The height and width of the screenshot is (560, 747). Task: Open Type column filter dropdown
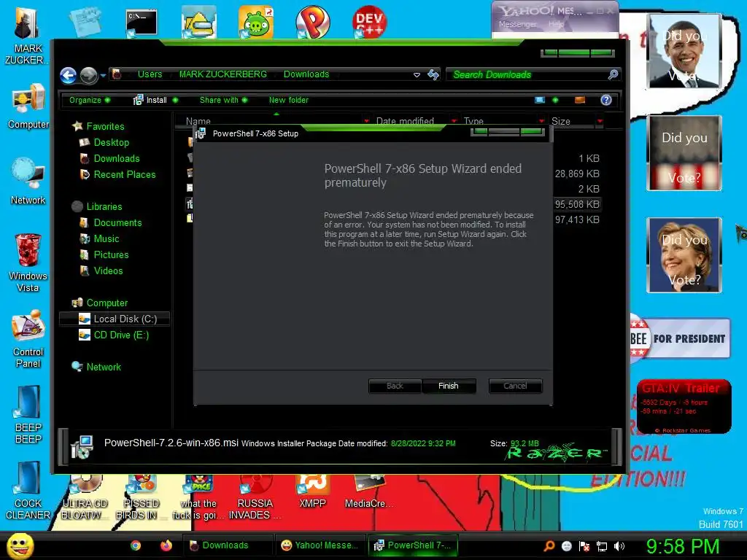(x=542, y=121)
